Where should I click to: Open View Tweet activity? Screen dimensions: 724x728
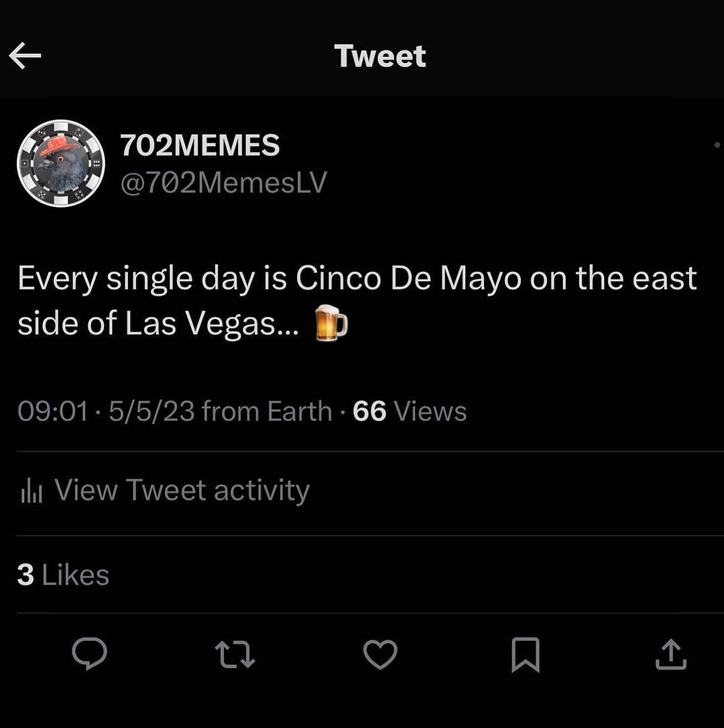coord(181,491)
